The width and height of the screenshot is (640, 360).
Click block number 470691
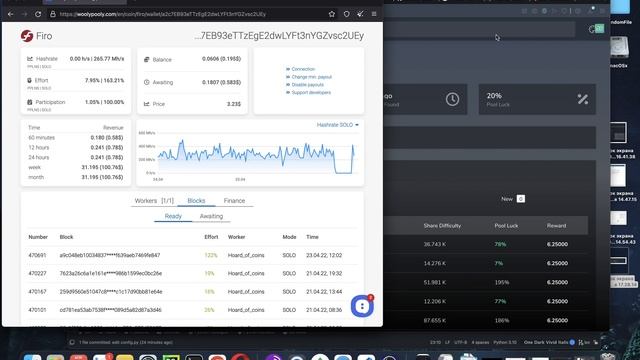click(37, 255)
